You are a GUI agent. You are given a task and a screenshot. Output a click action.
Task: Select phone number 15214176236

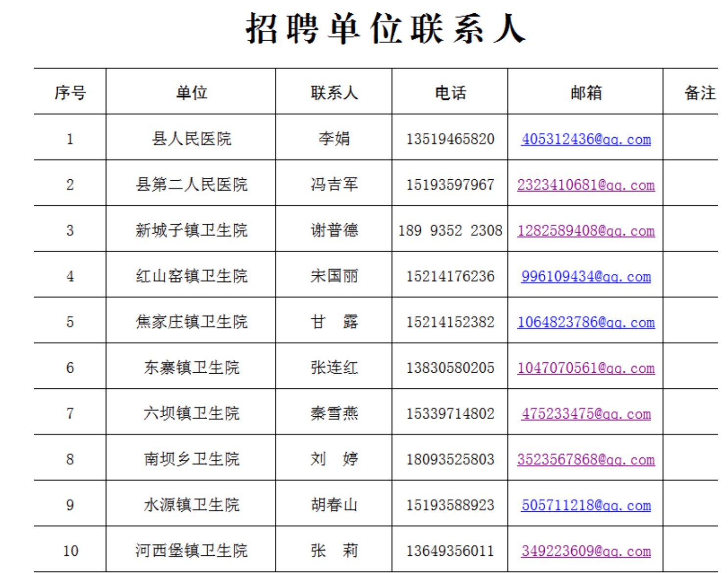[x=450, y=276]
